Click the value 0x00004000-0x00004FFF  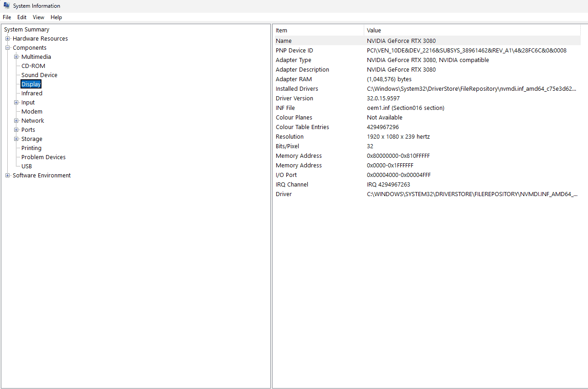point(399,175)
